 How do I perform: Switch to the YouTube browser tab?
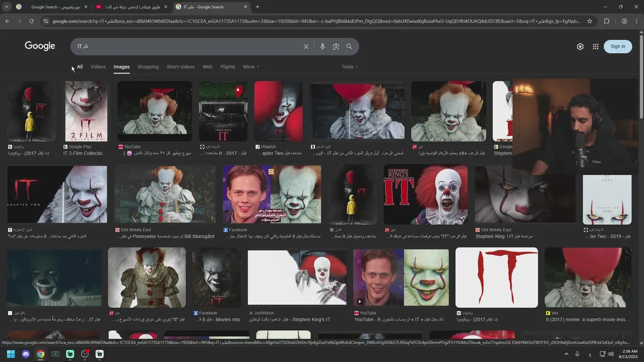pos(131,7)
